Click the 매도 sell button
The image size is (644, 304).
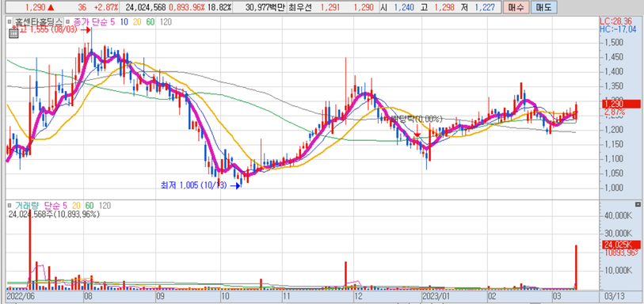tap(543, 7)
